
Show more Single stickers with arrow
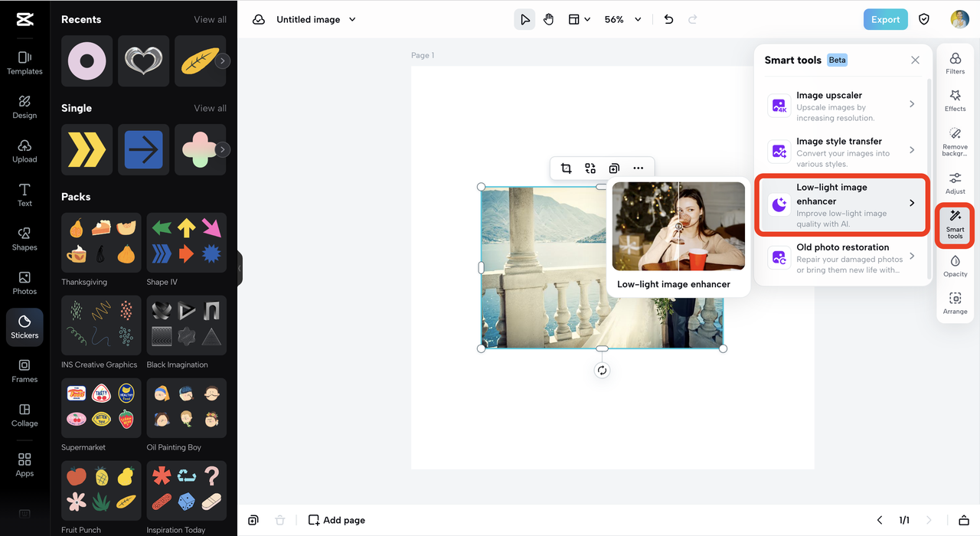[223, 149]
